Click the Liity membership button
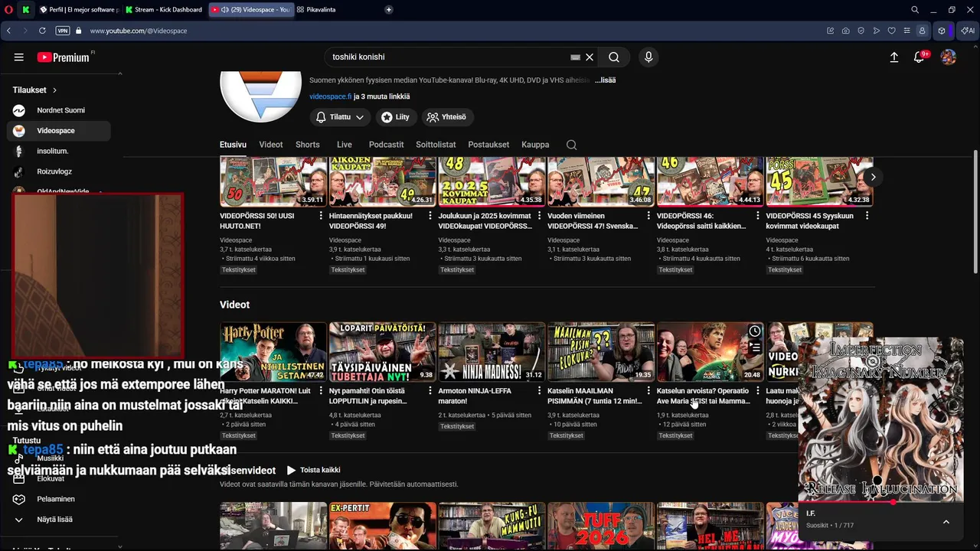 395,117
